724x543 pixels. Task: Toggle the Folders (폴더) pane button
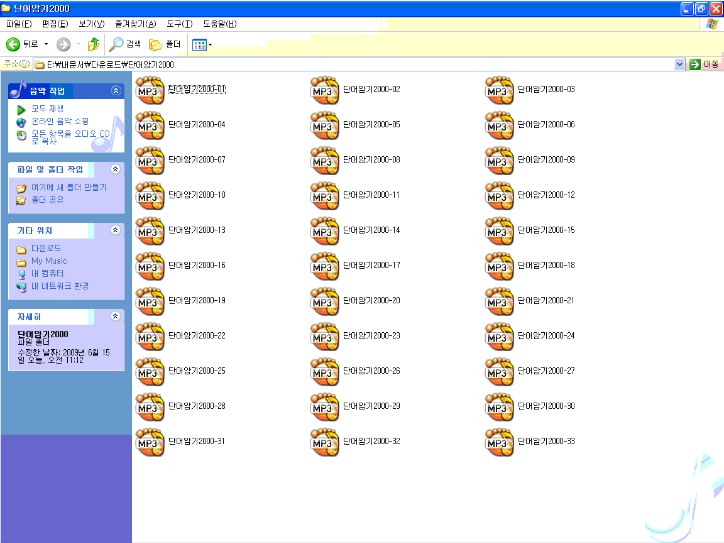pos(165,44)
